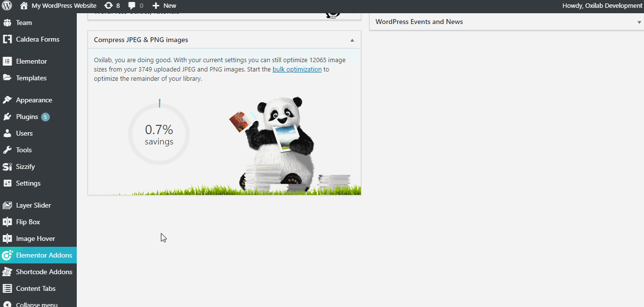Image resolution: width=644 pixels, height=307 pixels.
Task: Click the panda illustration
Action: [276, 143]
